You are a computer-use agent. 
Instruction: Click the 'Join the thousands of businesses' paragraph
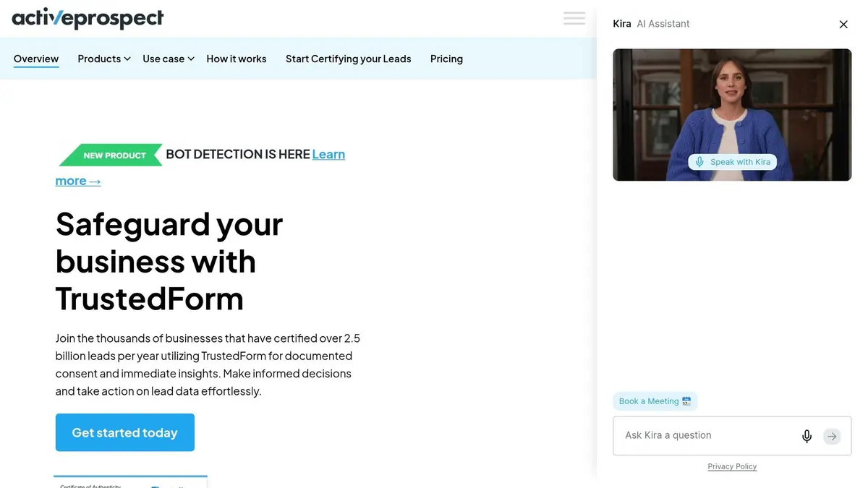coord(208,364)
